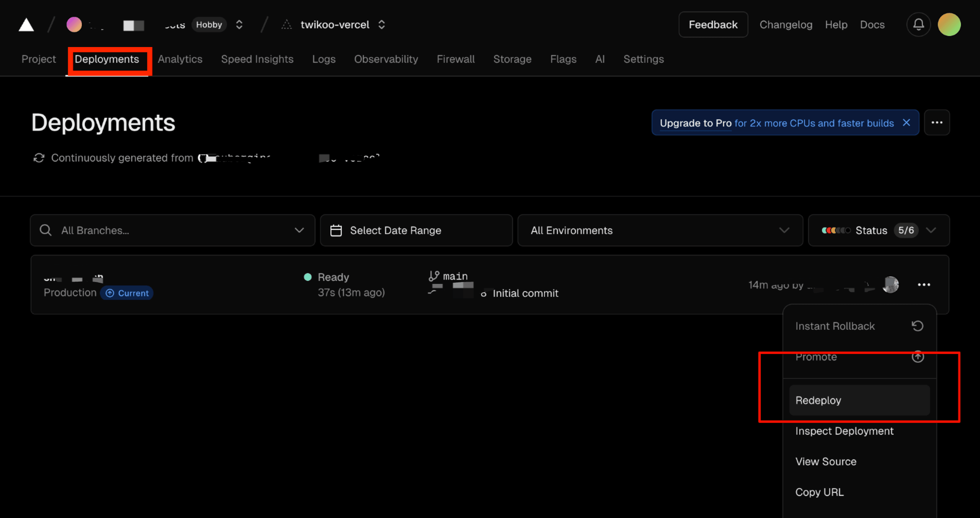
Task: Click the Upgrade to Pro link
Action: (696, 123)
